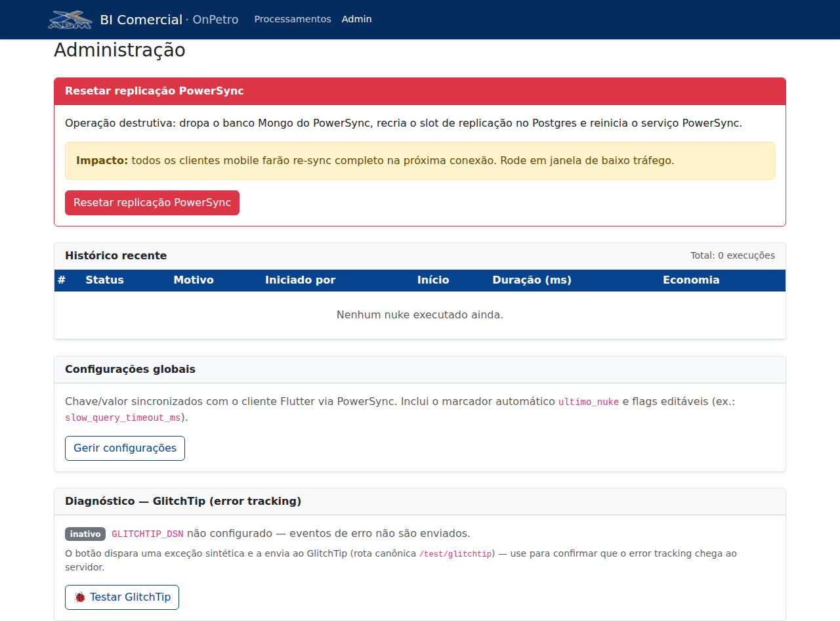Click the ADM airplane logo

[70, 20]
